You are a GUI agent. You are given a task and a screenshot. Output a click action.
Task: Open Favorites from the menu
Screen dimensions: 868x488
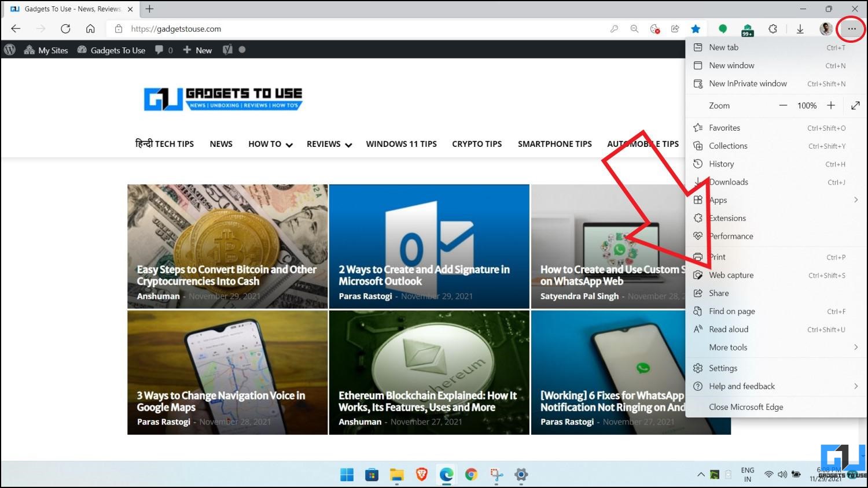click(775, 128)
